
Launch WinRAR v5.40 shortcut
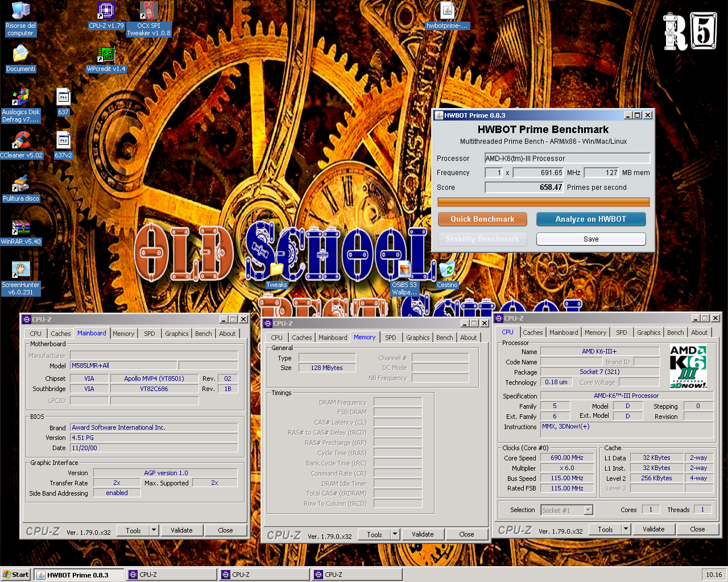[20, 231]
